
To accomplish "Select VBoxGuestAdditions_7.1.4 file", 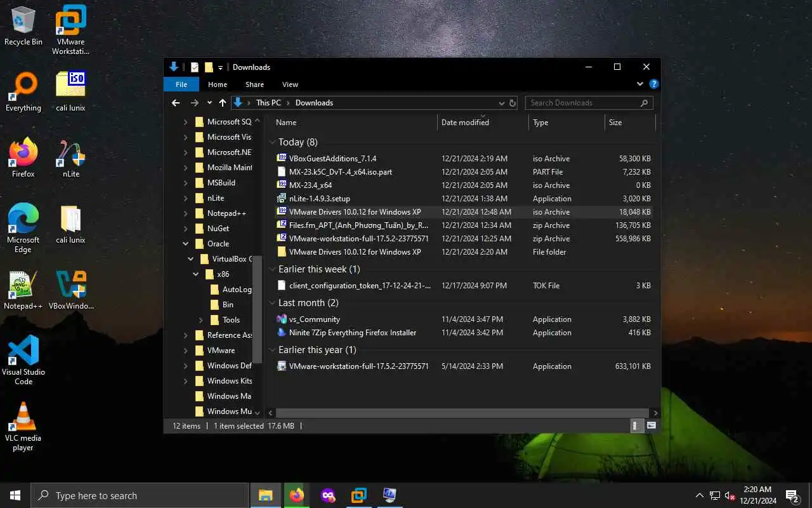I will click(463, 159).
